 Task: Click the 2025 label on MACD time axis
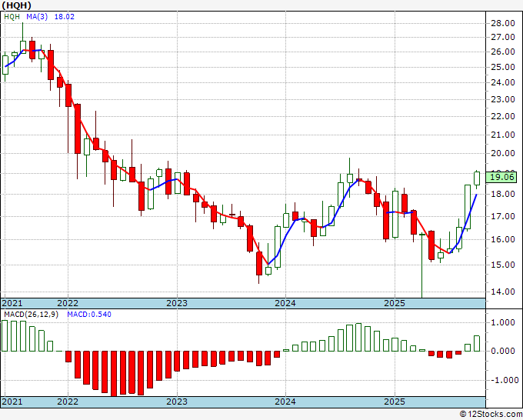[x=395, y=402]
